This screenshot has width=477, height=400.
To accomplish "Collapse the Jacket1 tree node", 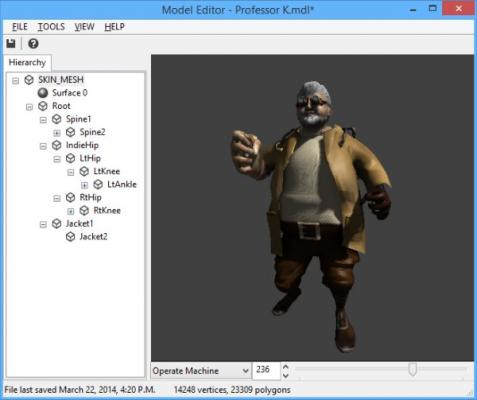I will 43,225.
